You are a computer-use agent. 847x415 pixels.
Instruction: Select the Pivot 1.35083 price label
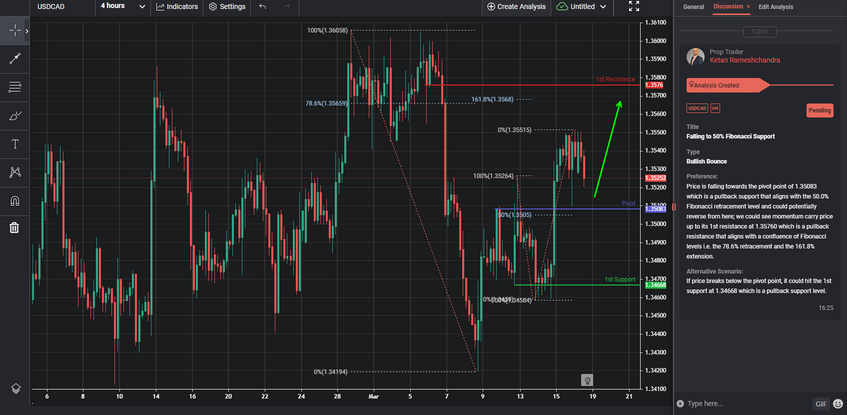point(656,209)
